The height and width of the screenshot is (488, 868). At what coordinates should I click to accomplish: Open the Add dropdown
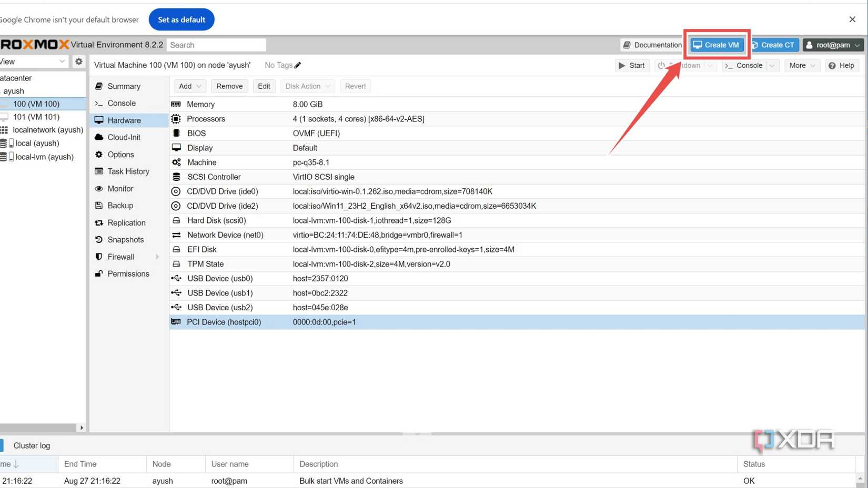click(189, 86)
